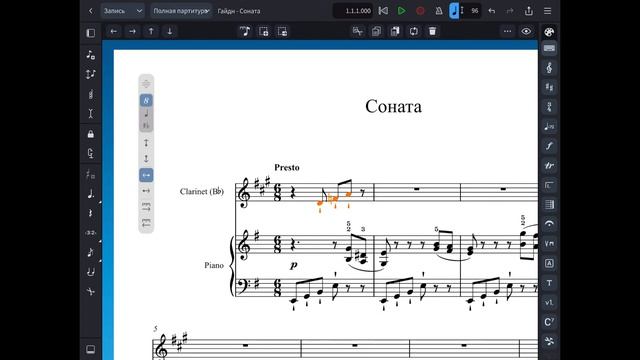Open the palette panel at top right
Viewport: 640px width, 360px height.
(x=549, y=32)
